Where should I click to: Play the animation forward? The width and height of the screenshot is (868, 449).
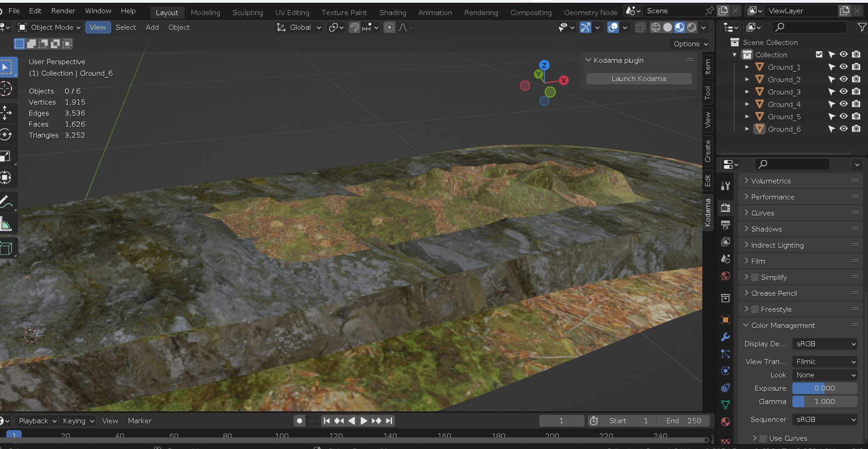(364, 421)
